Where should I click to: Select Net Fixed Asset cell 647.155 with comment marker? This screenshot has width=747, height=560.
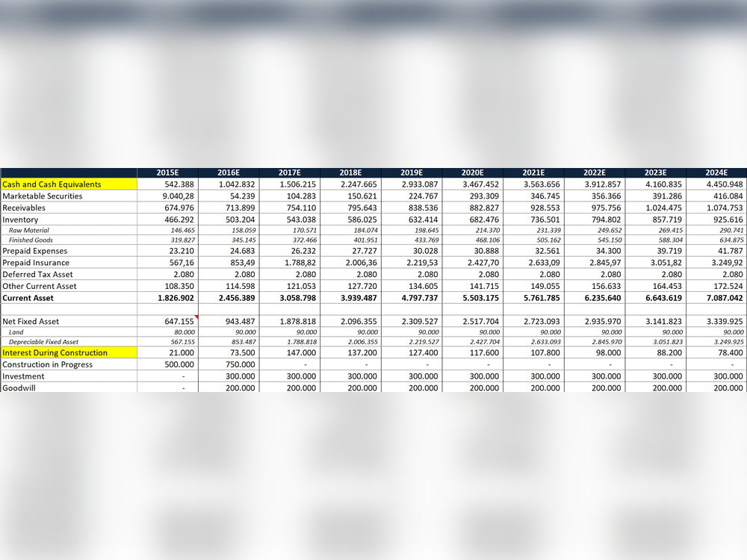point(179,321)
